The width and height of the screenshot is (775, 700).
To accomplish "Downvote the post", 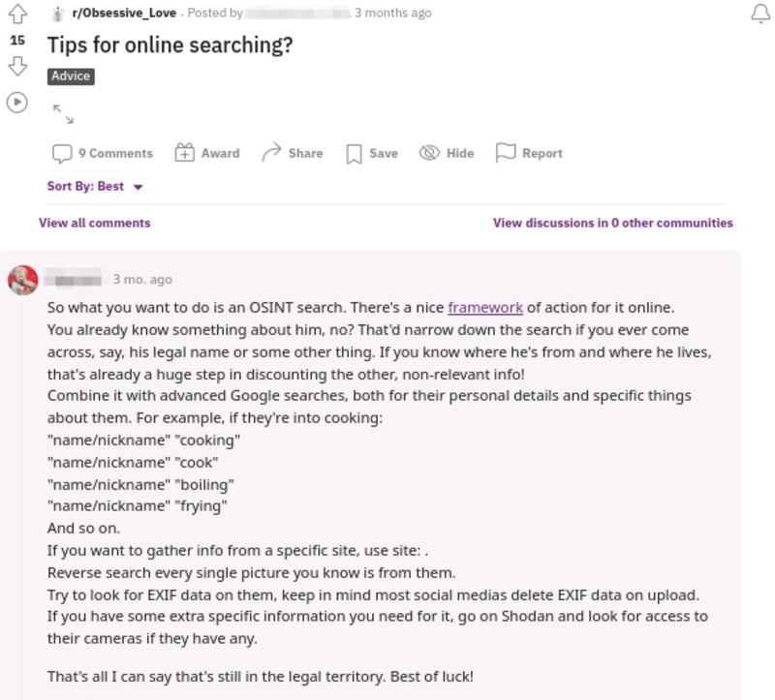I will click(x=16, y=66).
